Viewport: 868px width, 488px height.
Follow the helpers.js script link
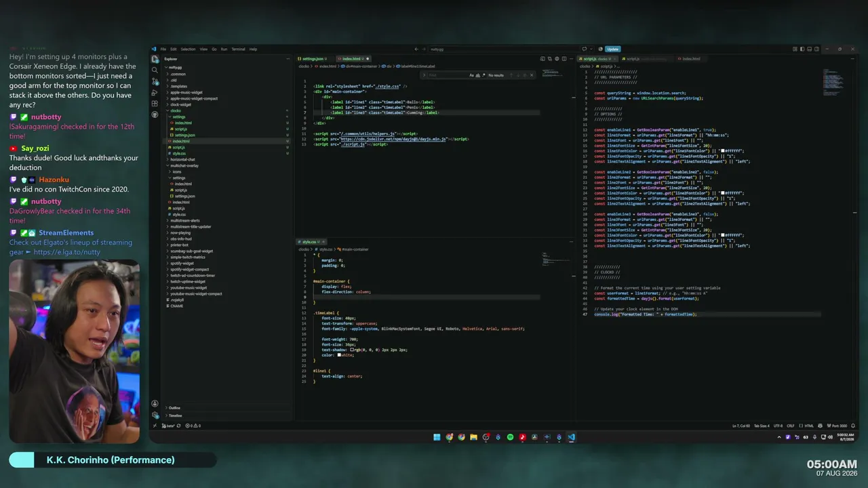368,134
